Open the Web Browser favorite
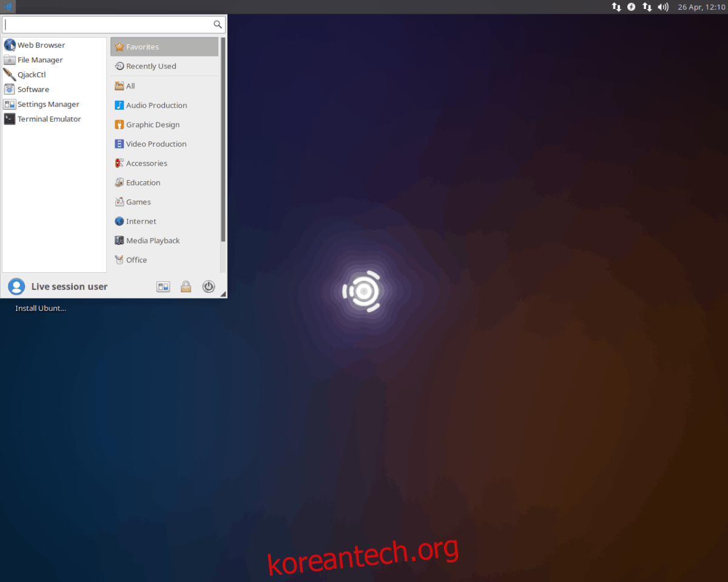Image resolution: width=728 pixels, height=582 pixels. (x=41, y=45)
